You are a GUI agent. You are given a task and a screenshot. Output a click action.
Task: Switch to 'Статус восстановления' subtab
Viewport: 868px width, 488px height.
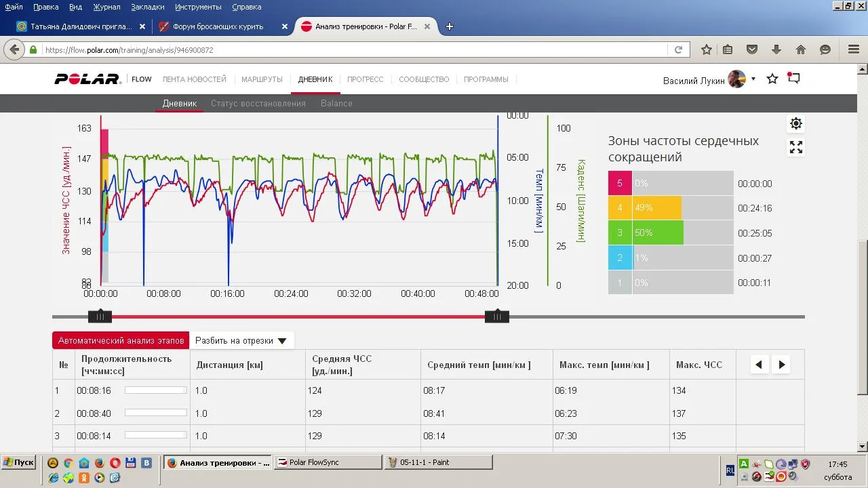(258, 104)
